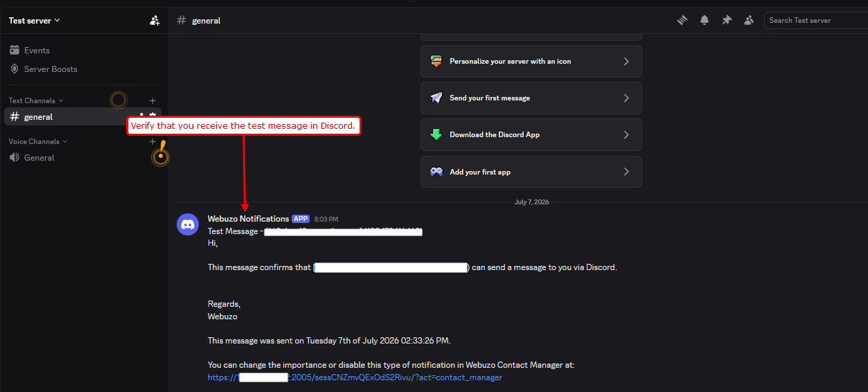Open the Webuzo contact_manager link
The width and height of the screenshot is (868, 392).
pos(355,377)
